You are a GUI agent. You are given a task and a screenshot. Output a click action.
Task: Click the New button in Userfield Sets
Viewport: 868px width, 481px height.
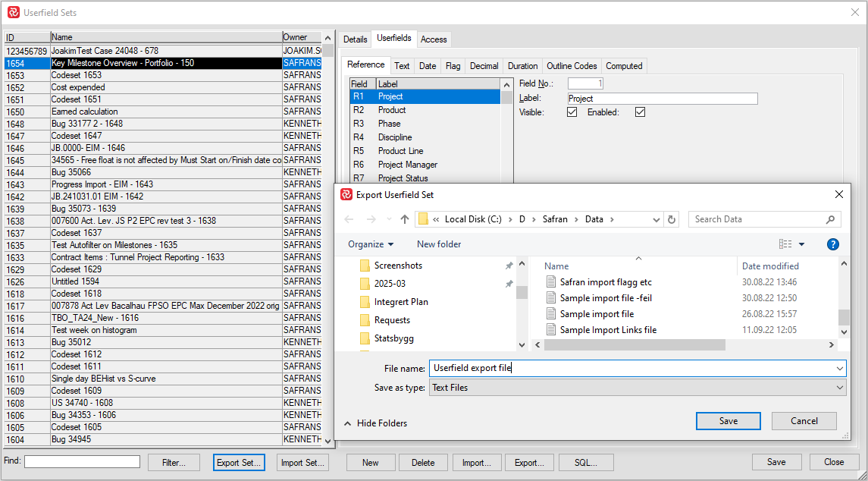371,463
